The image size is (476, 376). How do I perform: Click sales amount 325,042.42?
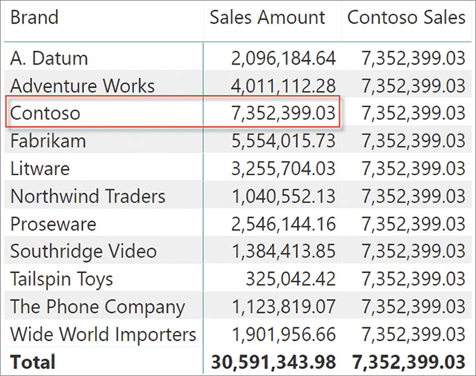point(290,279)
